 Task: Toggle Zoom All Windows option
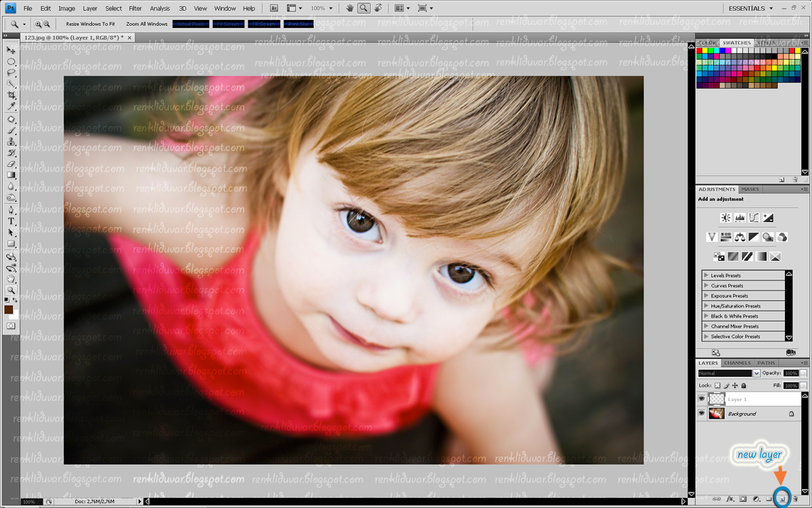(147, 24)
